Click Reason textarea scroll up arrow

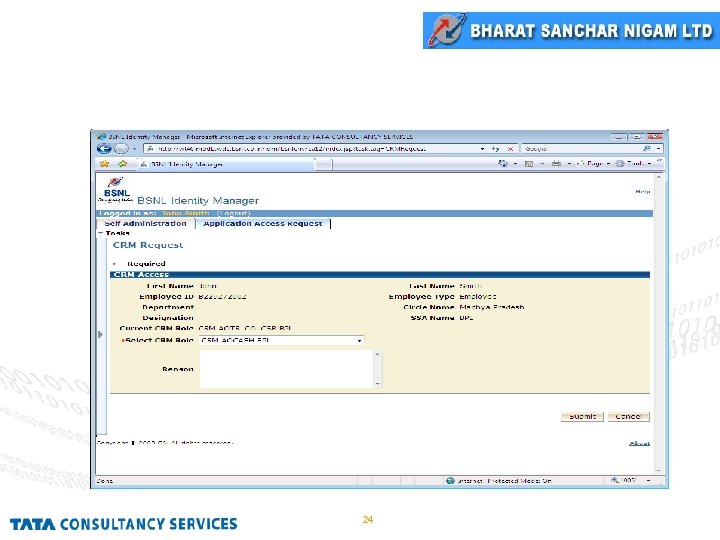pyautogui.click(x=377, y=354)
